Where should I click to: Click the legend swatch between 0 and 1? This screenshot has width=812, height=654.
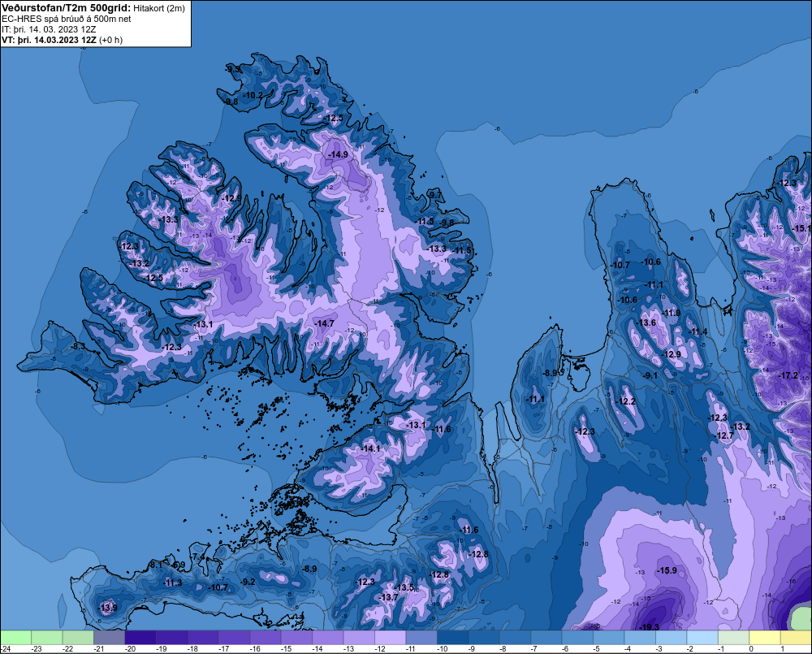(764, 638)
